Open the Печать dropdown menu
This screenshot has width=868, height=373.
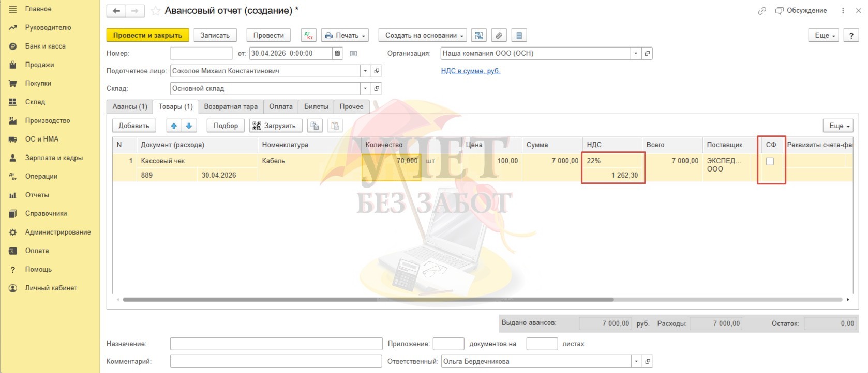click(x=345, y=35)
